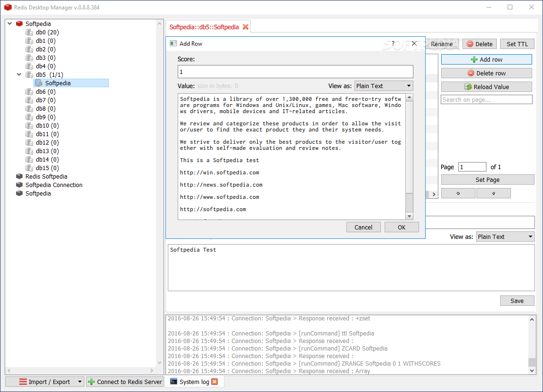
Task: Select the Redis Softpedia connection
Action: (x=46, y=176)
